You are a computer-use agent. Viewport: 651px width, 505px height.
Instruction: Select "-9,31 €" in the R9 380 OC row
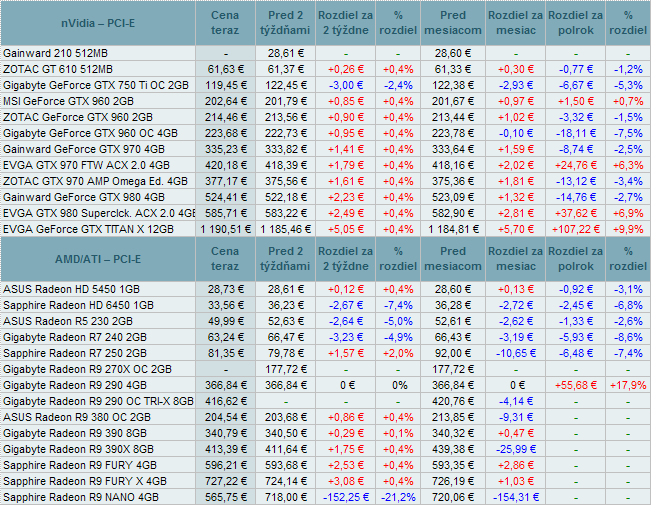coord(515,417)
